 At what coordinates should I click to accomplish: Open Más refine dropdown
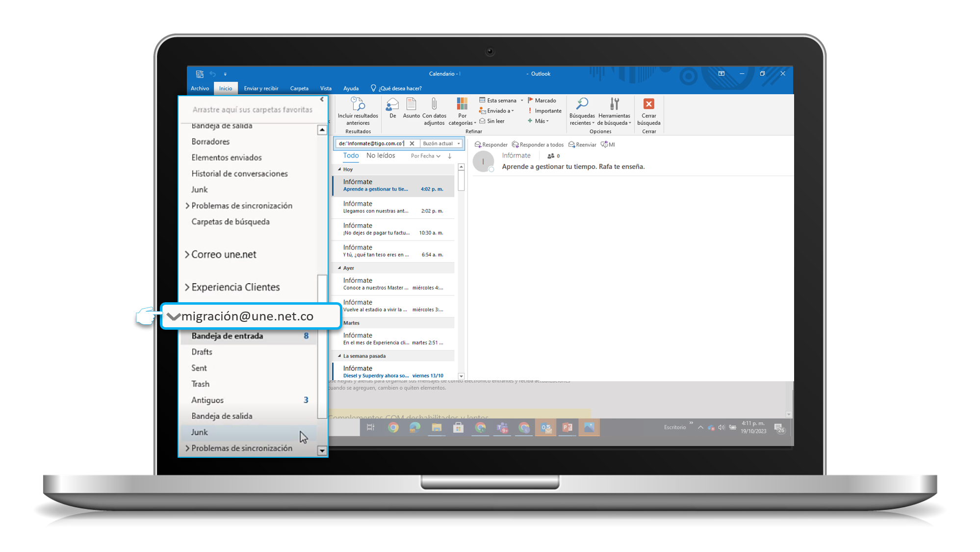(538, 121)
